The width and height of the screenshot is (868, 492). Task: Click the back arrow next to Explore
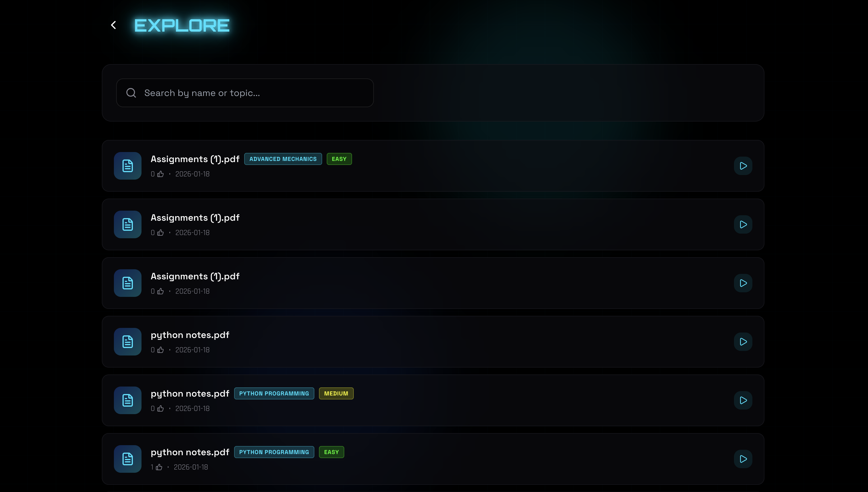[x=114, y=25]
